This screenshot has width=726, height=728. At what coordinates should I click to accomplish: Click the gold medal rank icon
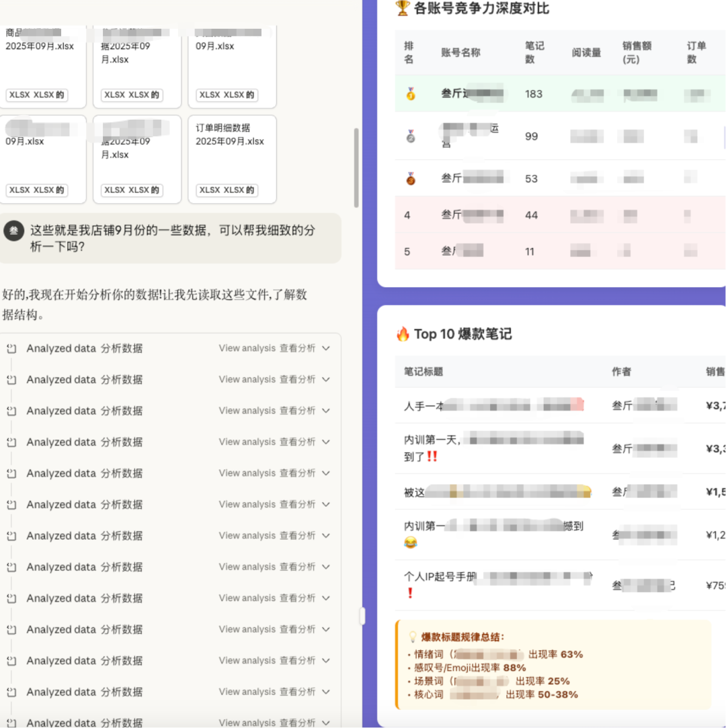pos(411,94)
